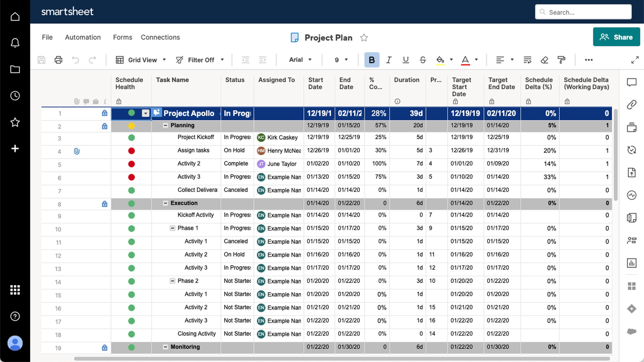Image resolution: width=644 pixels, height=362 pixels.
Task: Click the clear formatting eraser icon
Action: tap(544, 60)
